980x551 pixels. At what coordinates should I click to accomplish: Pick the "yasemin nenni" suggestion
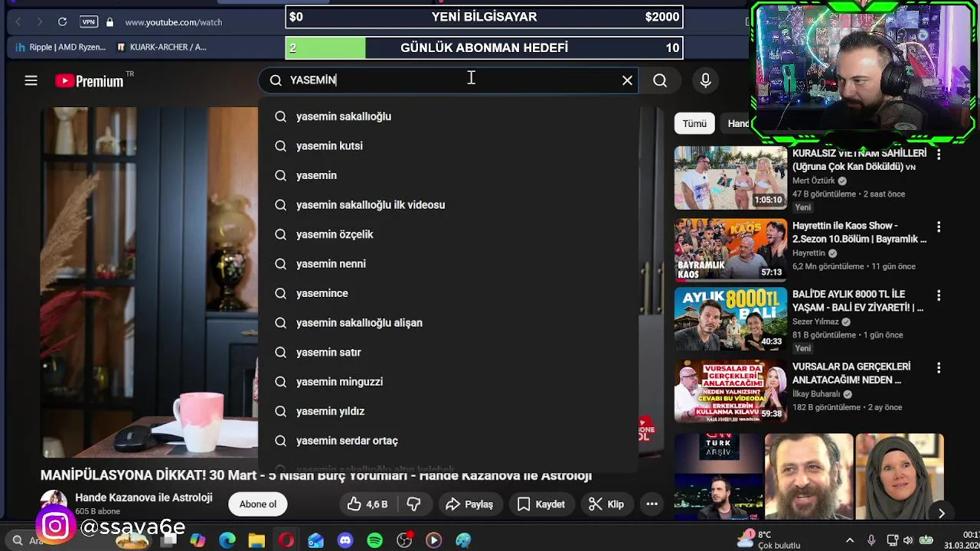[x=449, y=263]
